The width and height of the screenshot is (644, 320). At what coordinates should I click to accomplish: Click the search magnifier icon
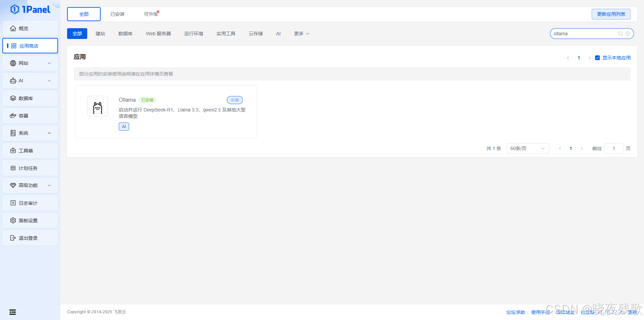tap(621, 34)
